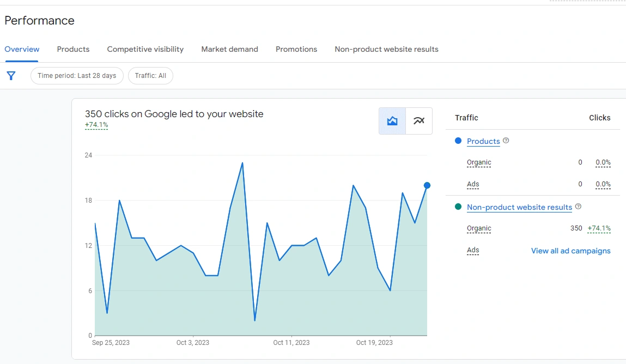
Task: Click the +74.1% change under chart title
Action: coord(96,125)
